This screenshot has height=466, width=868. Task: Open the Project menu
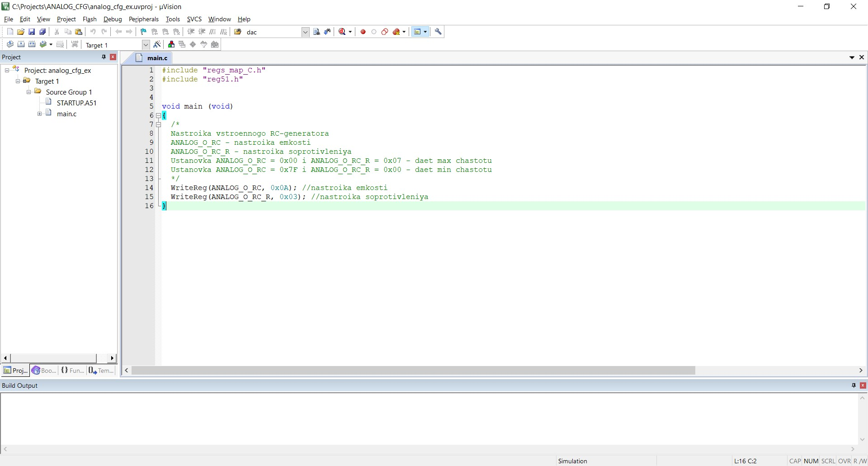click(x=66, y=19)
